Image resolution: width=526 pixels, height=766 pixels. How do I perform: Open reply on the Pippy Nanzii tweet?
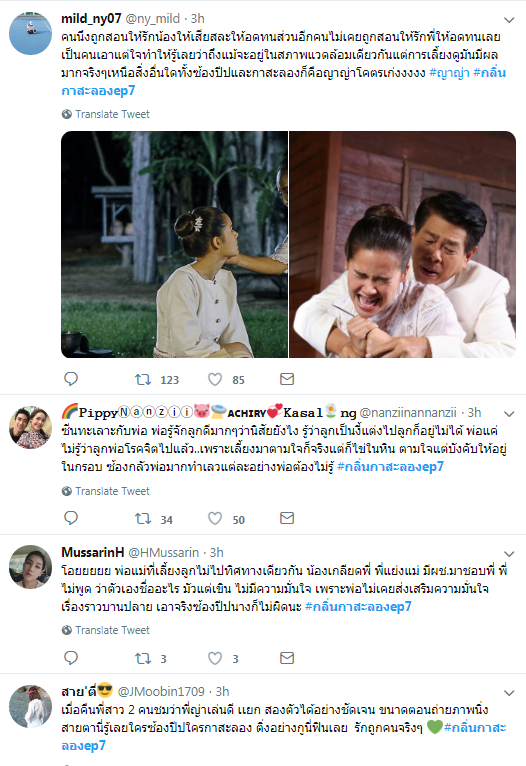(71, 518)
